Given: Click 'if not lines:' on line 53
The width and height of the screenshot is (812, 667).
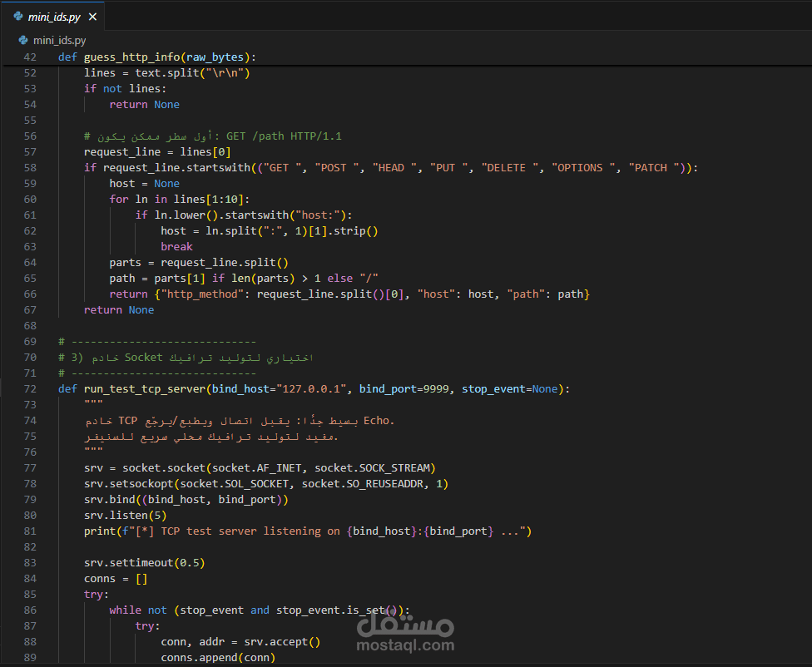Looking at the screenshot, I should [x=126, y=88].
